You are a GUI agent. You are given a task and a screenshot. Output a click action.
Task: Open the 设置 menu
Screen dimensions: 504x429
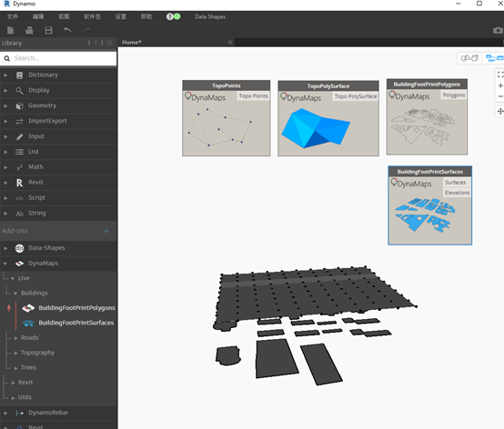pyautogui.click(x=121, y=16)
